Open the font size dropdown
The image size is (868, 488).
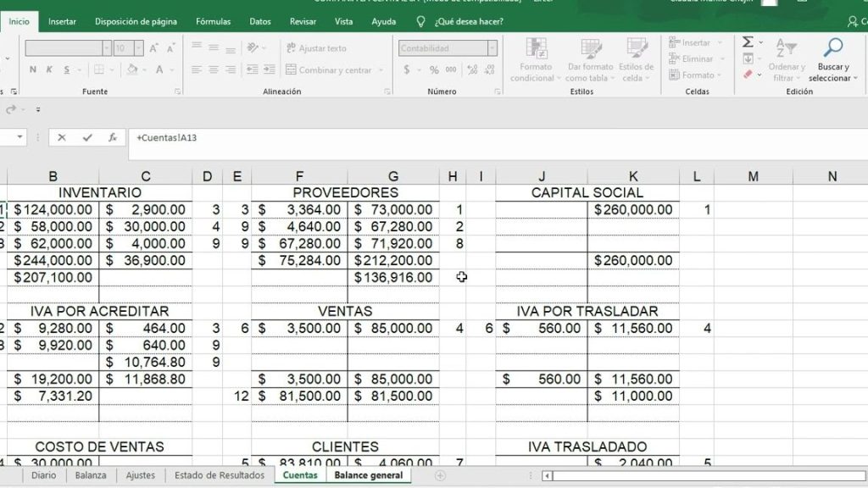139,48
